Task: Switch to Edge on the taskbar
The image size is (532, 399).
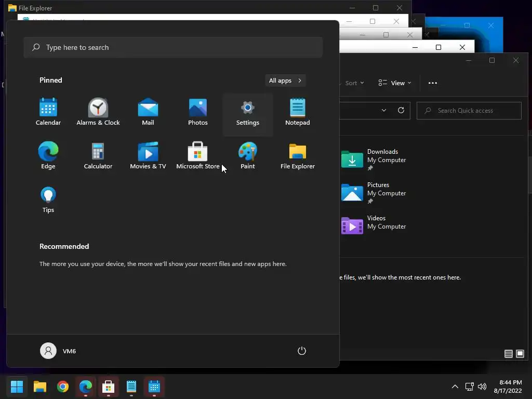Action: pos(86,387)
